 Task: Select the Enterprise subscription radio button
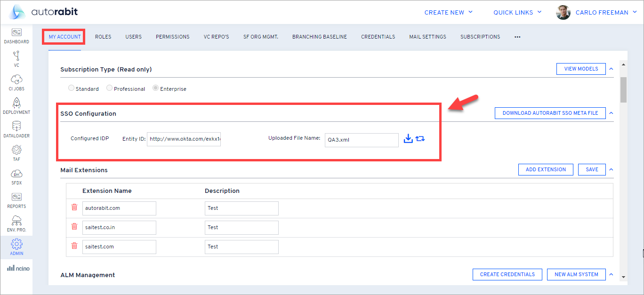[x=155, y=88]
